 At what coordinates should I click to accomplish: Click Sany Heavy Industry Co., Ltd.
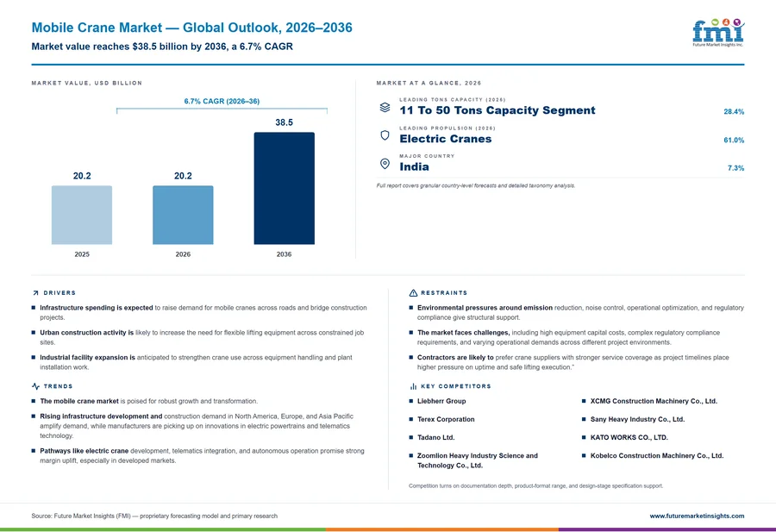(x=637, y=419)
